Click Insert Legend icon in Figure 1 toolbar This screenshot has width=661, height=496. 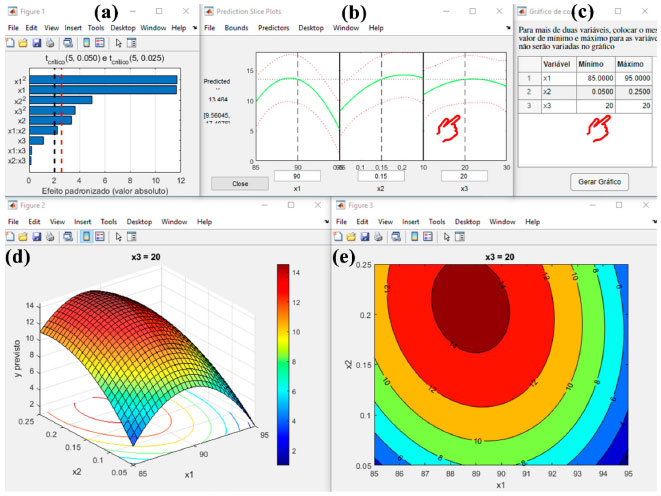coord(100,43)
